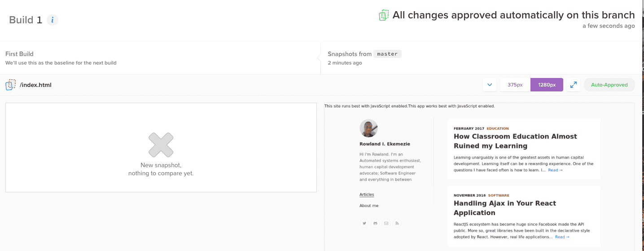
Task: Click the build info icon
Action: [53, 20]
